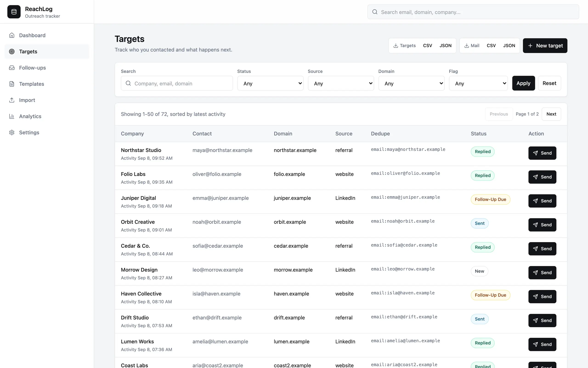Image resolution: width=588 pixels, height=368 pixels.
Task: Reset the filters
Action: tap(549, 83)
